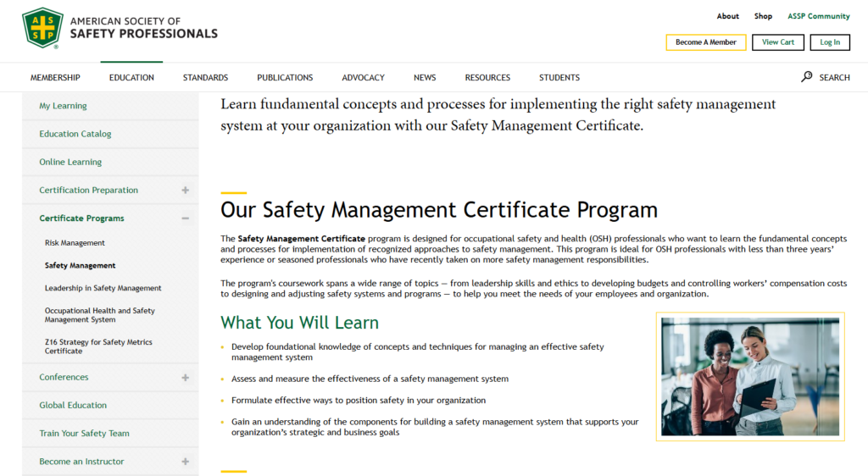Collapse the Certificate Programs section
The width and height of the screenshot is (868, 476).
click(x=186, y=219)
